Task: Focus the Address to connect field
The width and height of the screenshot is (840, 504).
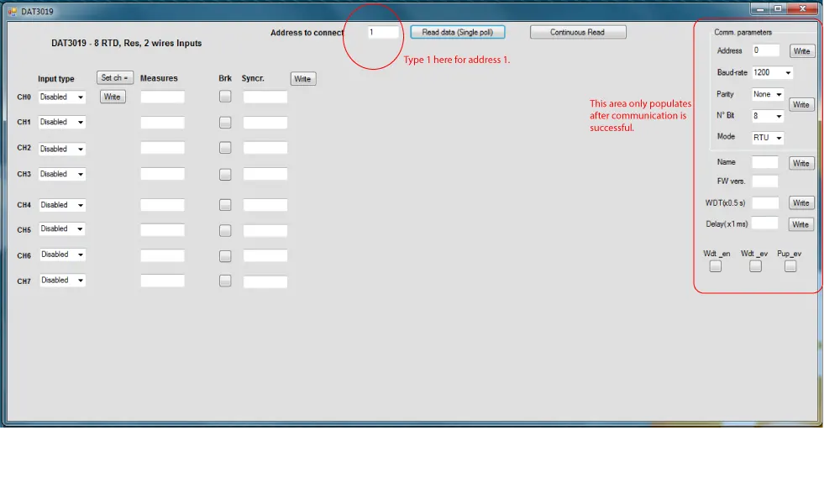Action: (383, 32)
